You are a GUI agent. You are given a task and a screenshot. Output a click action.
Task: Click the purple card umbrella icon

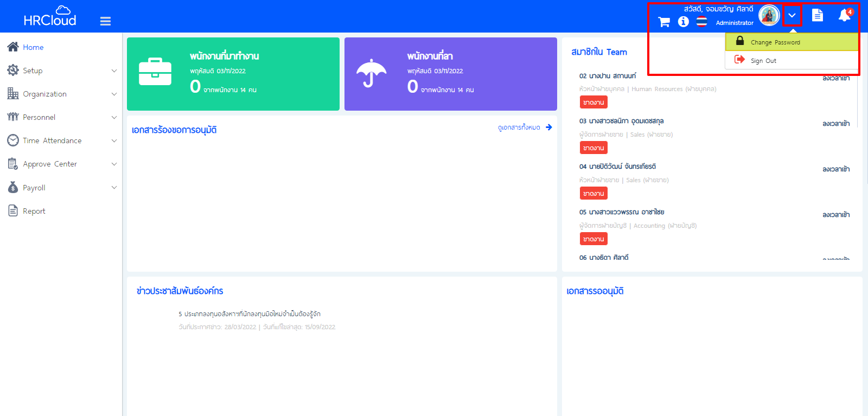point(372,73)
